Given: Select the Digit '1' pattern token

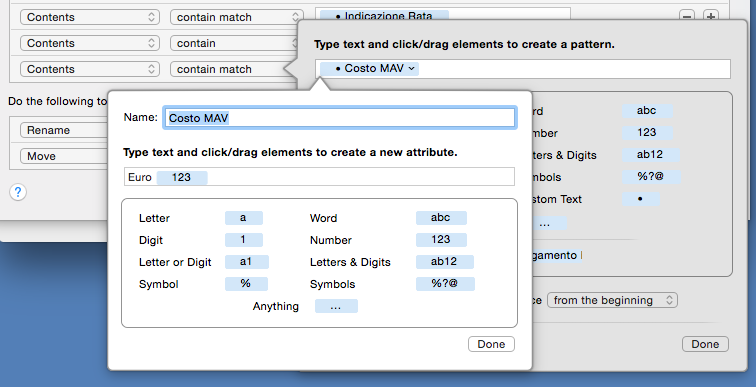Looking at the screenshot, I should [x=243, y=240].
